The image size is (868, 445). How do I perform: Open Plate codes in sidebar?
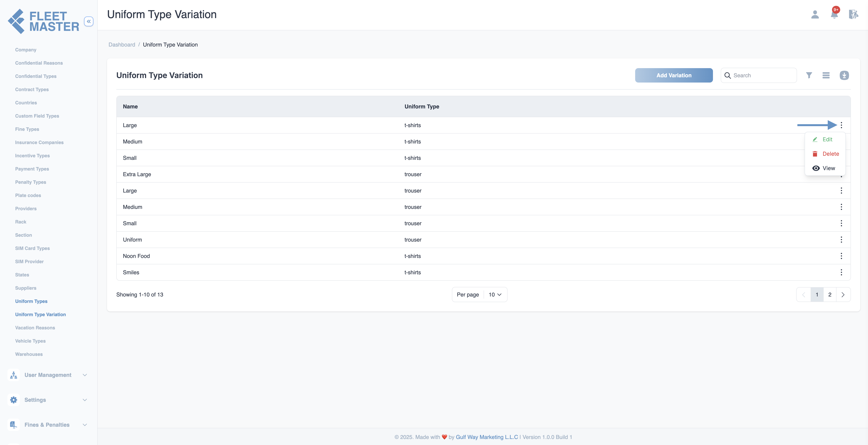(x=28, y=195)
